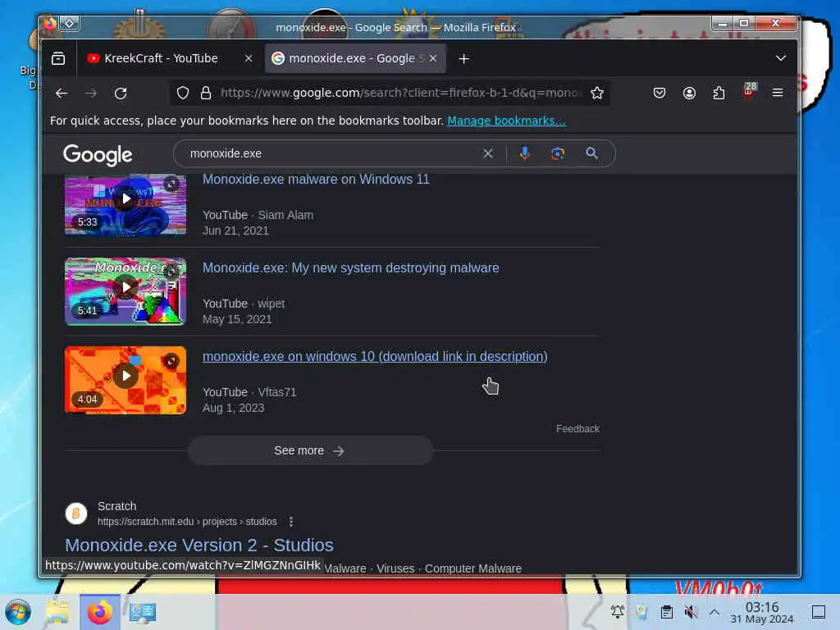Open a new browser tab
Viewport: 840px width, 630px height.
(464, 58)
